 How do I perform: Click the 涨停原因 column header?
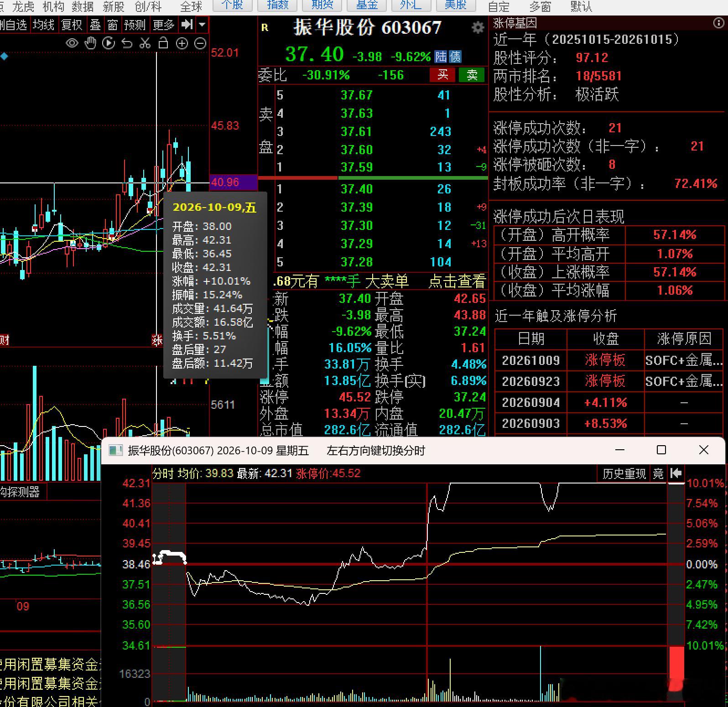point(684,338)
